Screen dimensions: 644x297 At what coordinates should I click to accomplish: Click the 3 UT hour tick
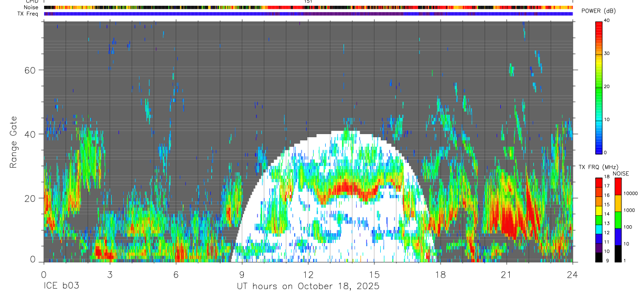pyautogui.click(x=110, y=274)
